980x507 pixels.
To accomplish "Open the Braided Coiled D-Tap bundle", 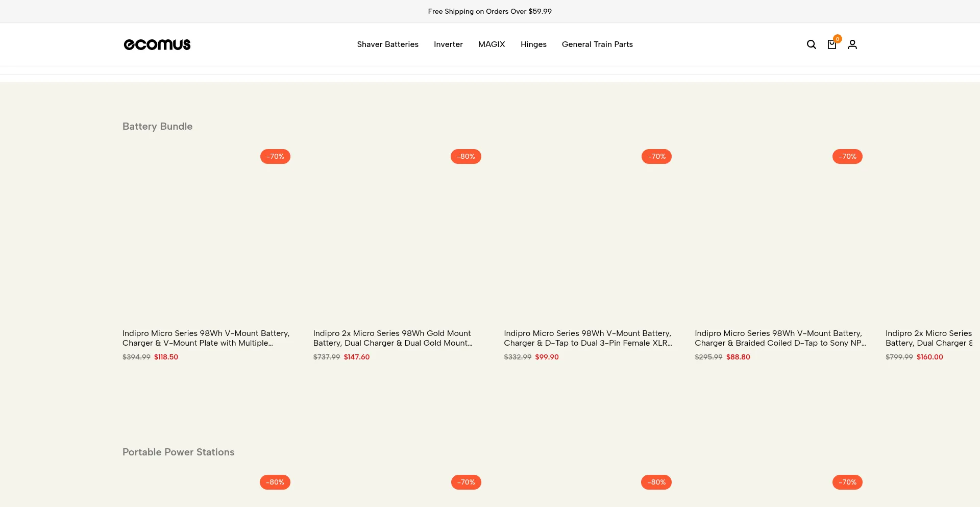I will (779, 338).
